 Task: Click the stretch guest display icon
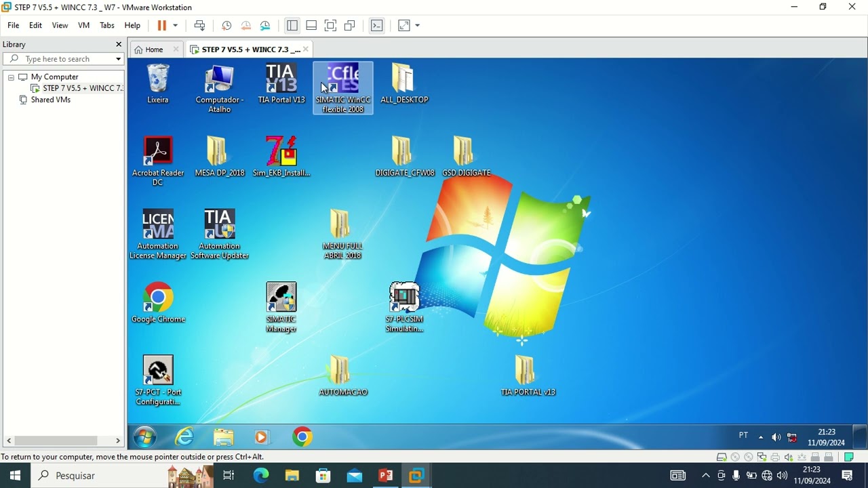404,25
